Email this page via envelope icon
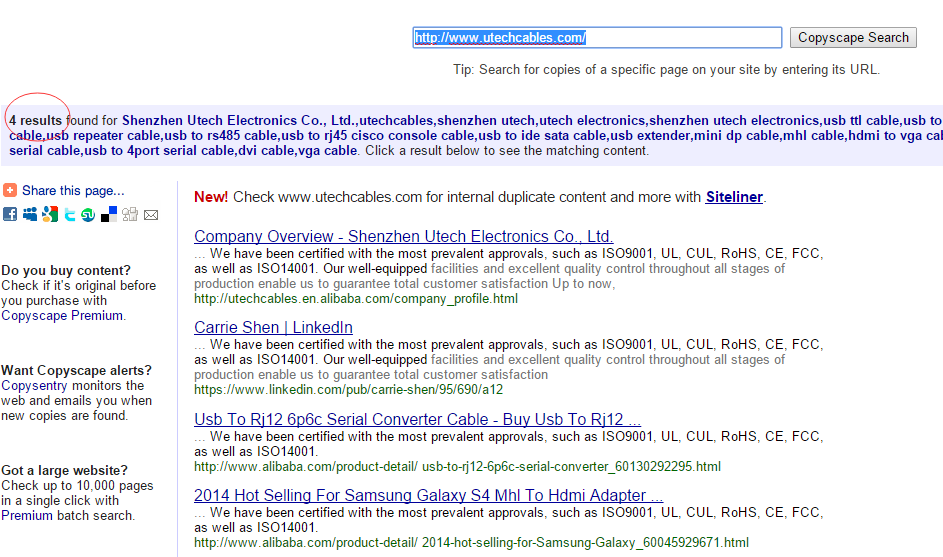 [x=151, y=215]
